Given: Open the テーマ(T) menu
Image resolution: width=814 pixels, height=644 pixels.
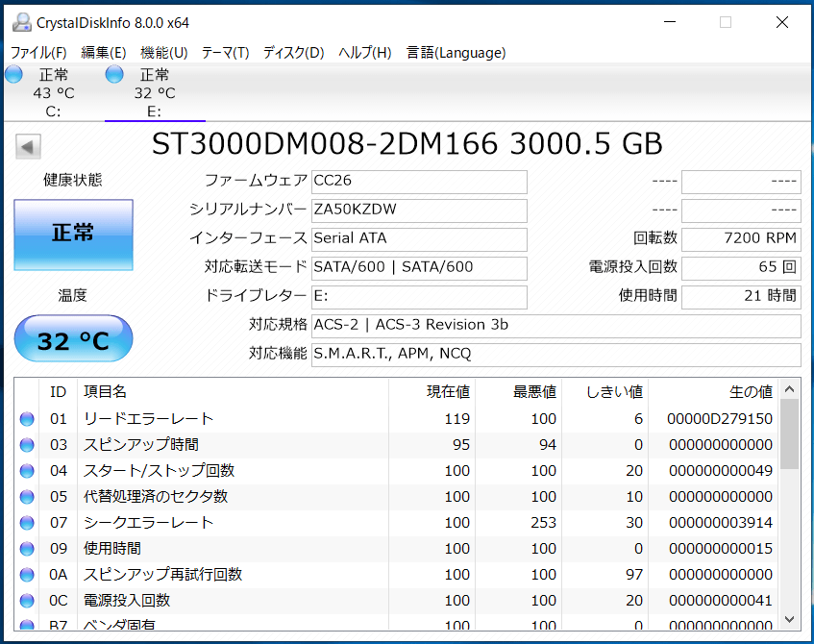Looking at the screenshot, I should coord(225,53).
